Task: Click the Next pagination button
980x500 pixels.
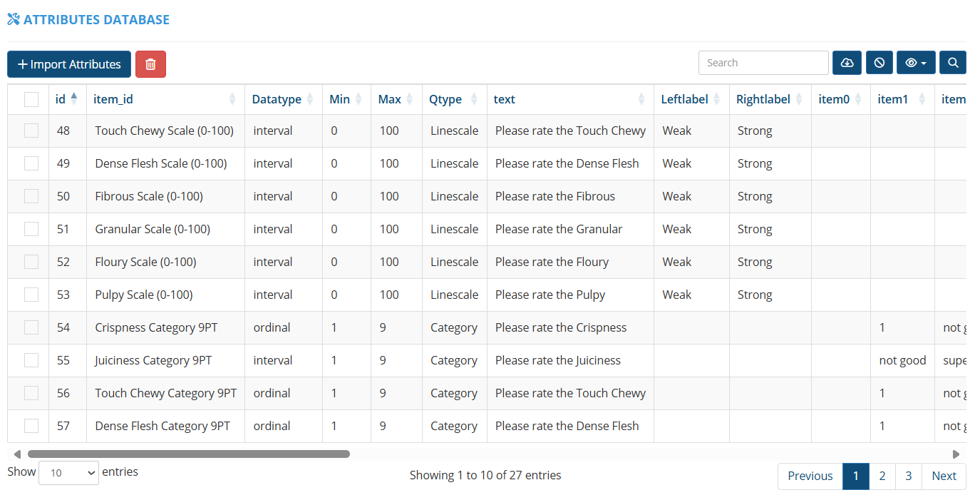Action: pyautogui.click(x=944, y=476)
